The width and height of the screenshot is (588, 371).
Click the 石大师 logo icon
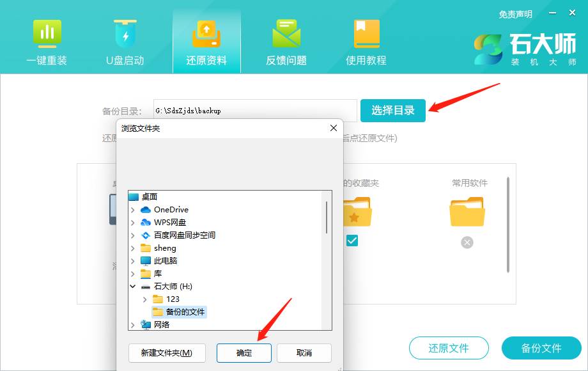coord(488,49)
